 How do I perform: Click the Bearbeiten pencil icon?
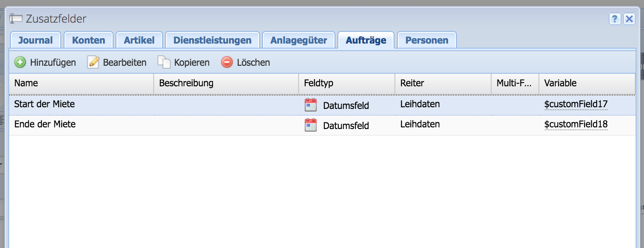(x=93, y=62)
